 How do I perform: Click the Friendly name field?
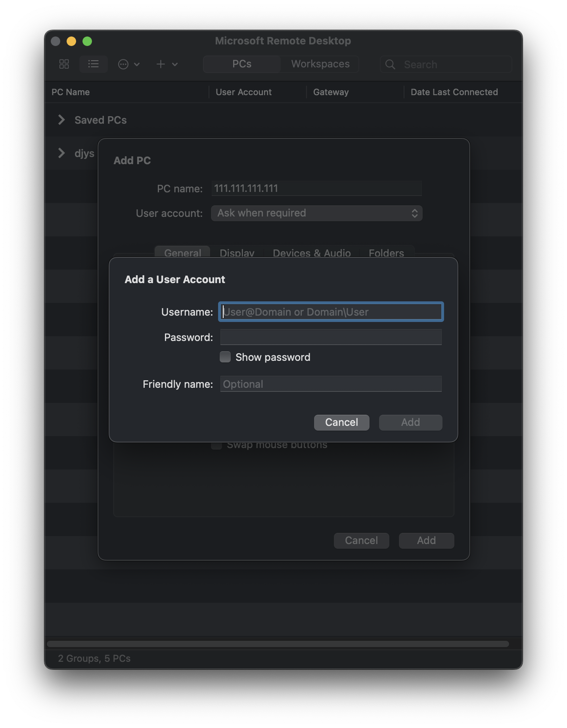[331, 384]
